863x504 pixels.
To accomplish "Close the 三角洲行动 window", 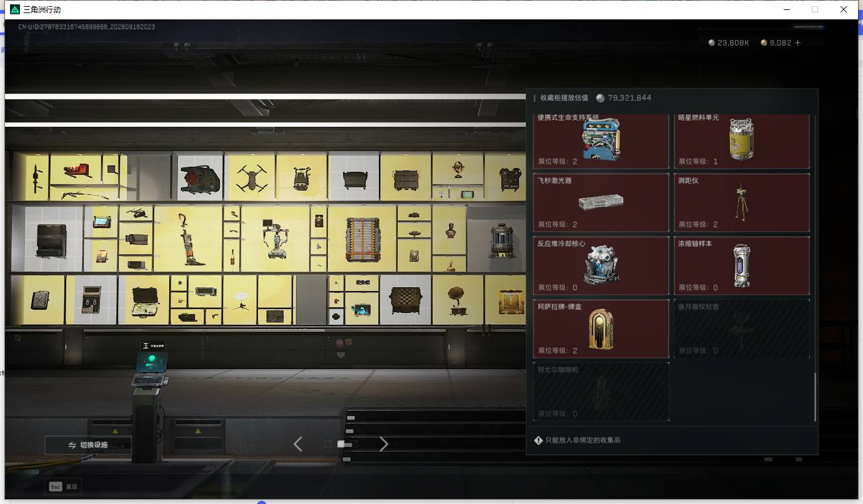I will tap(844, 9).
